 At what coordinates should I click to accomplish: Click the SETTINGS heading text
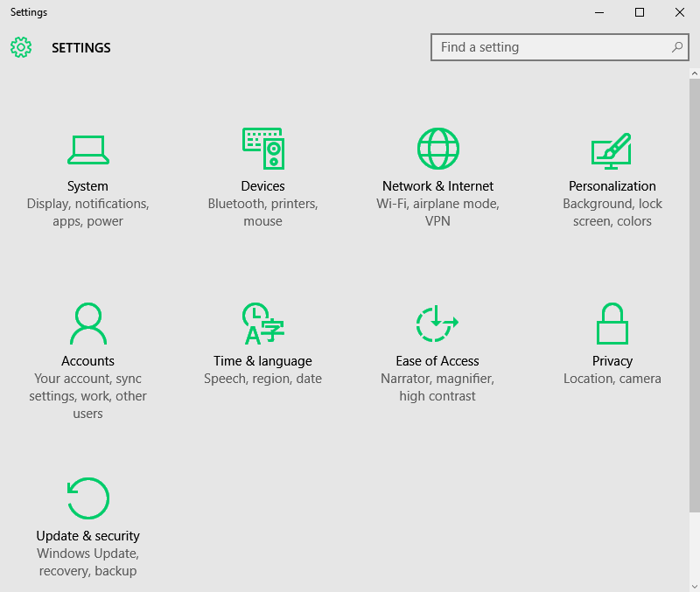80,47
